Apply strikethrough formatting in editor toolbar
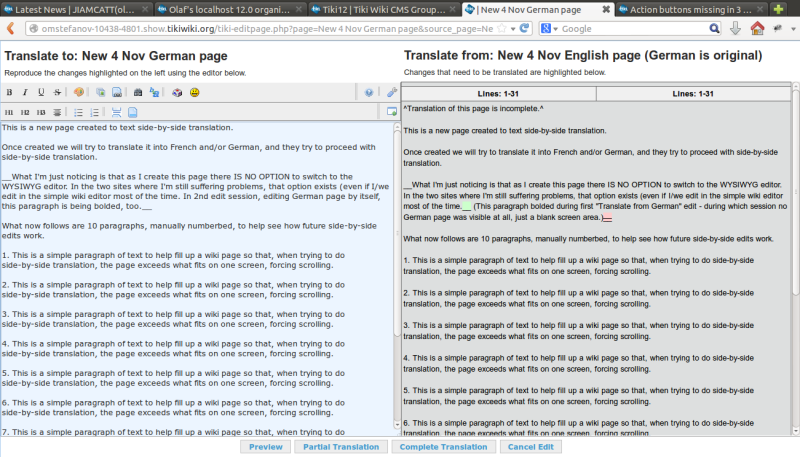The image size is (800, 457). click(57, 92)
